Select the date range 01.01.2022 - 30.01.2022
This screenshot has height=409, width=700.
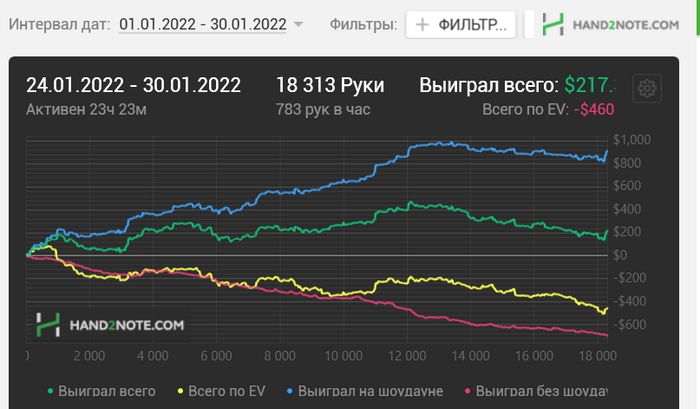tap(203, 24)
